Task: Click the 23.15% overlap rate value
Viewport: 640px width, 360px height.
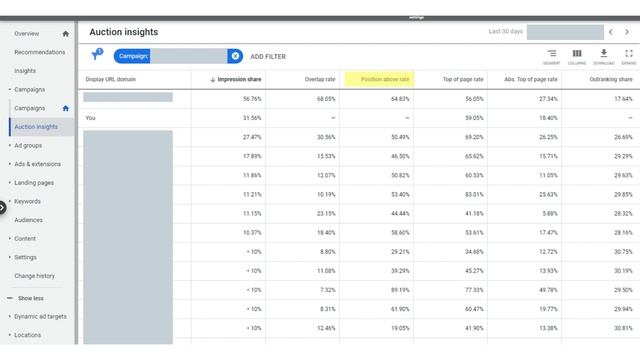Action: [x=326, y=213]
